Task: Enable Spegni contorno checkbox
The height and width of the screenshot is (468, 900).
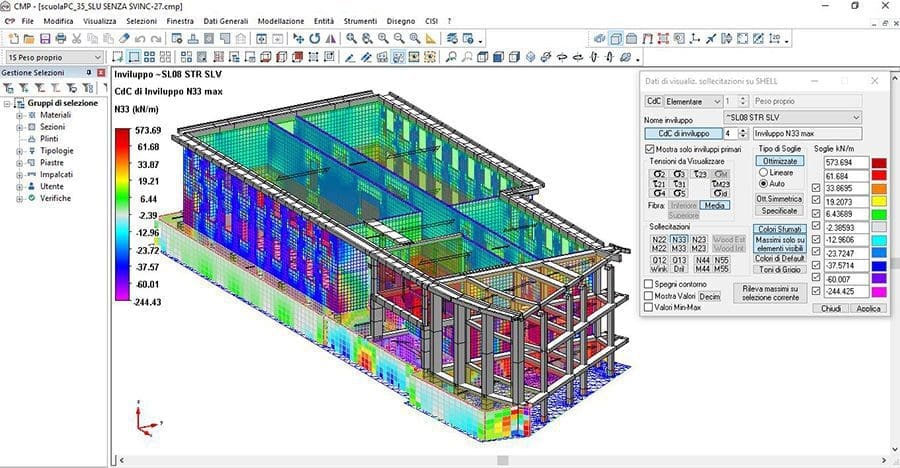Action: tap(649, 284)
